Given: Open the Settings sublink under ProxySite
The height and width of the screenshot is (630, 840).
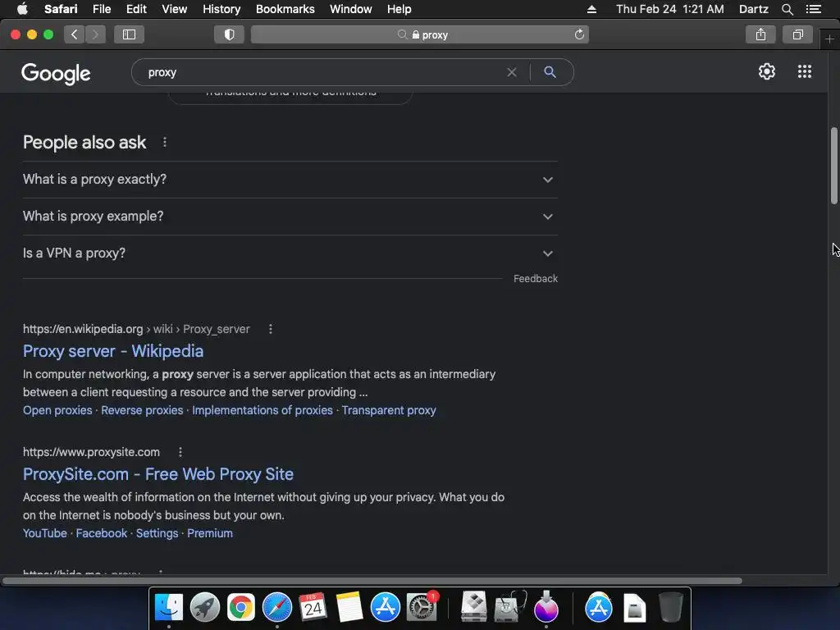Looking at the screenshot, I should coord(157,533).
